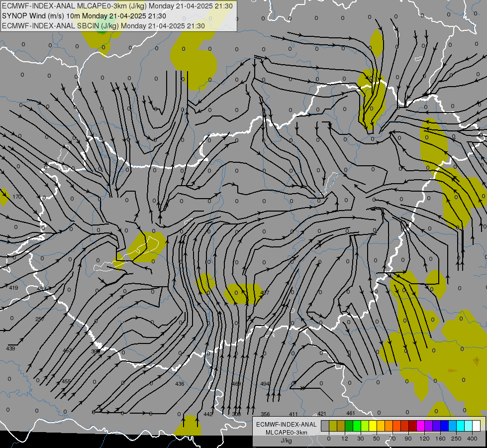Click the map value 455

(66, 381)
